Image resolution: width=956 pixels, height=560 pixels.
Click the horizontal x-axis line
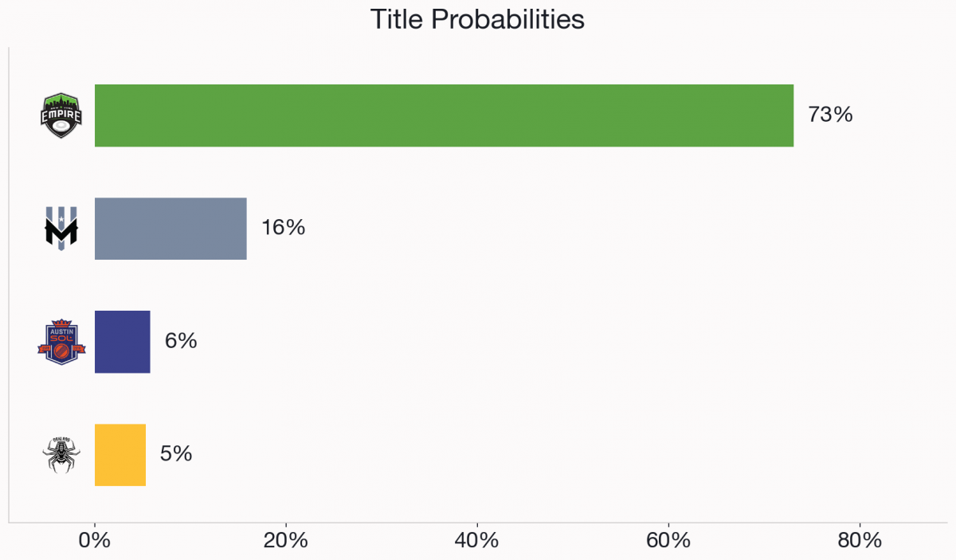pos(478,523)
